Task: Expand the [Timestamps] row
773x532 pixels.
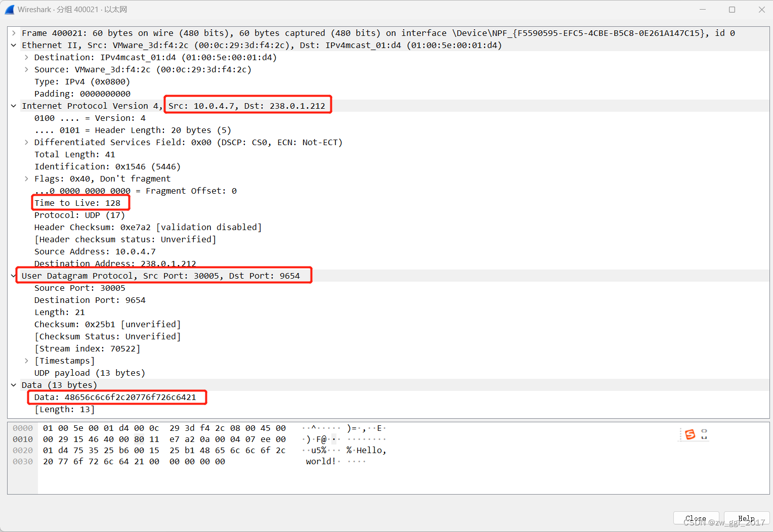Action: 26,361
